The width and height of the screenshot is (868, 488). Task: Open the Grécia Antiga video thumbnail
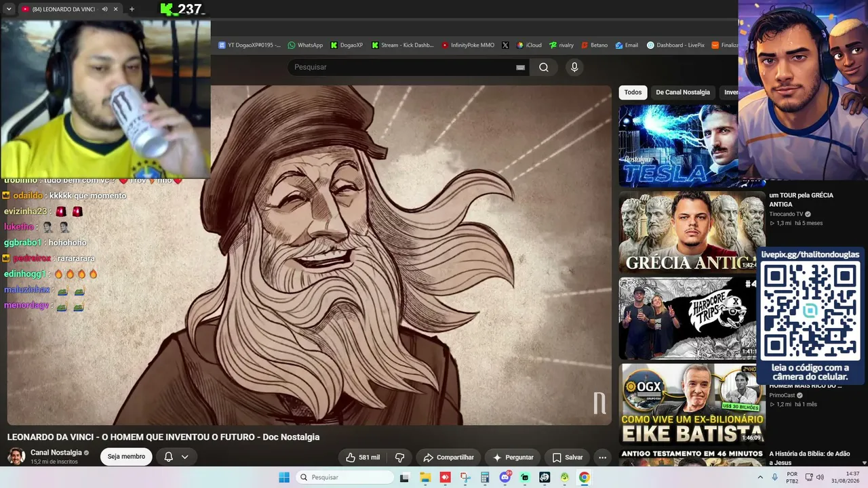coord(692,232)
